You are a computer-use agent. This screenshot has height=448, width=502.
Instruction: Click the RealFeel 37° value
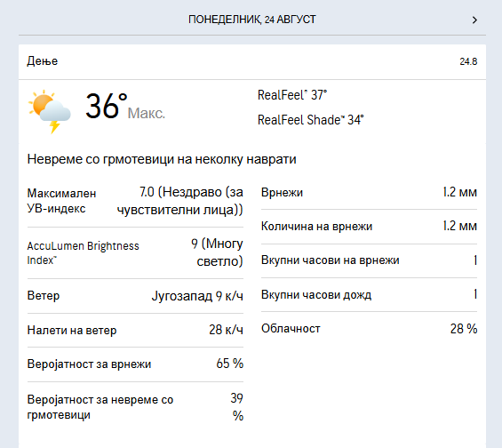point(292,95)
